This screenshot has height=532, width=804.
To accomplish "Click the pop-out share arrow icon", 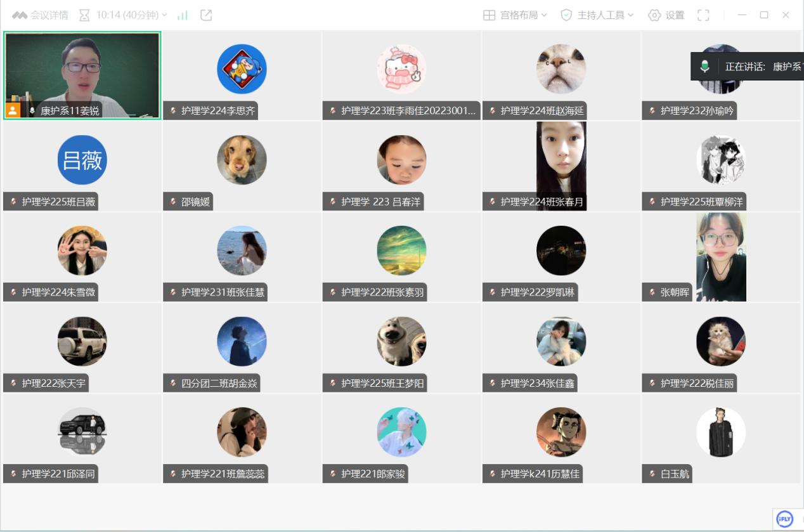I will [206, 15].
